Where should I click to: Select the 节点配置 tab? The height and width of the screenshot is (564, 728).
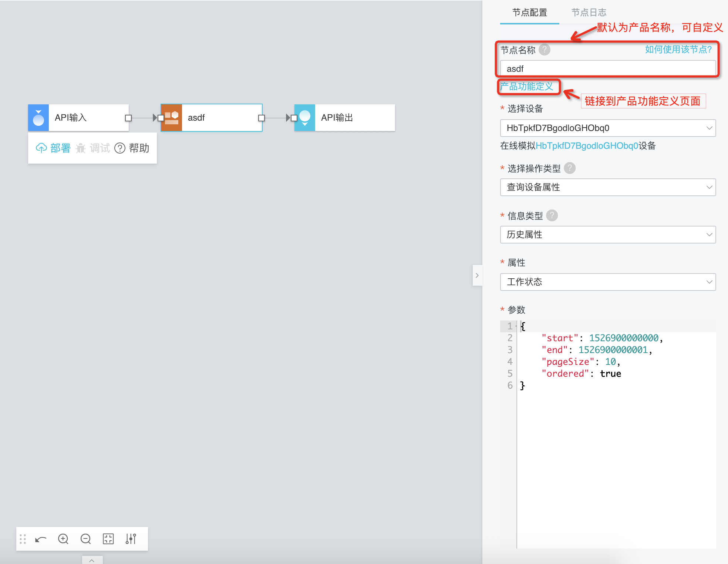tap(529, 13)
